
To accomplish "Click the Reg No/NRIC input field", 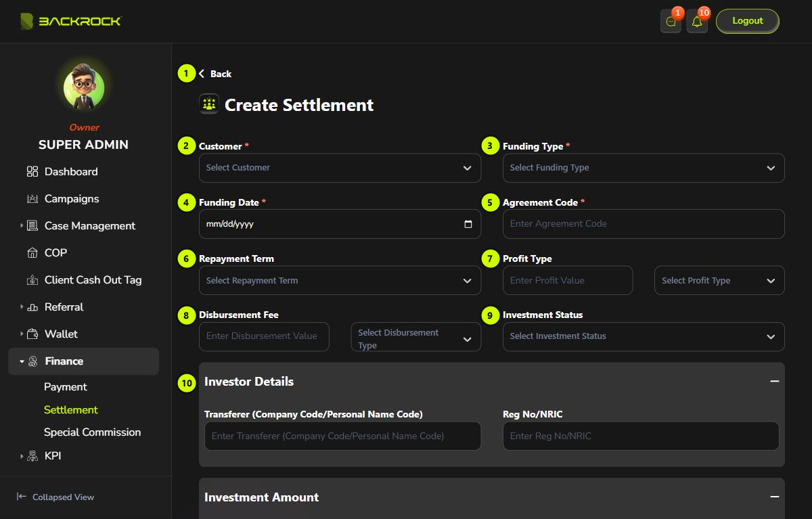I will pos(641,436).
